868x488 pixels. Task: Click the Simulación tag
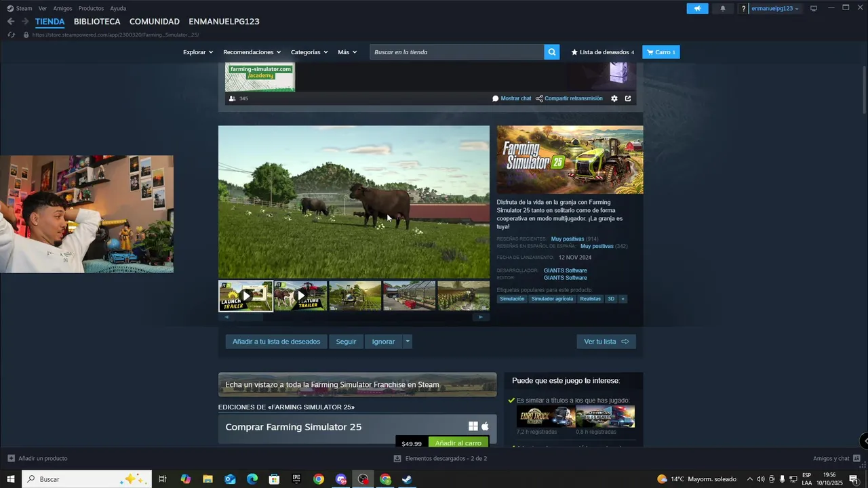tap(512, 299)
